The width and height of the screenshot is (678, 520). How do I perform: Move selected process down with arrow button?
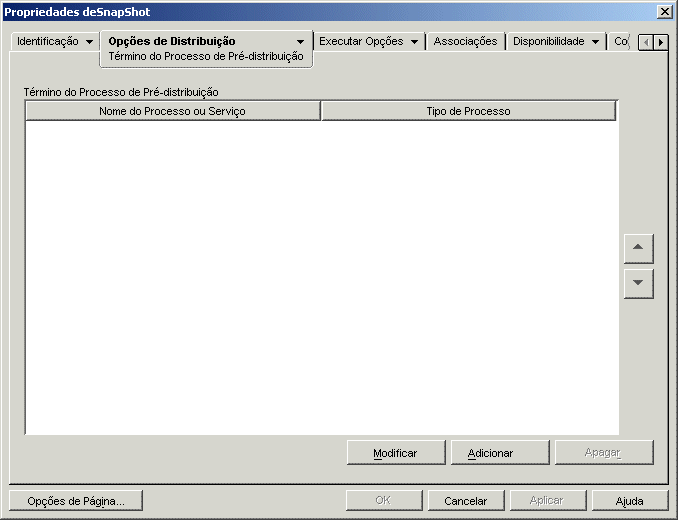(639, 284)
